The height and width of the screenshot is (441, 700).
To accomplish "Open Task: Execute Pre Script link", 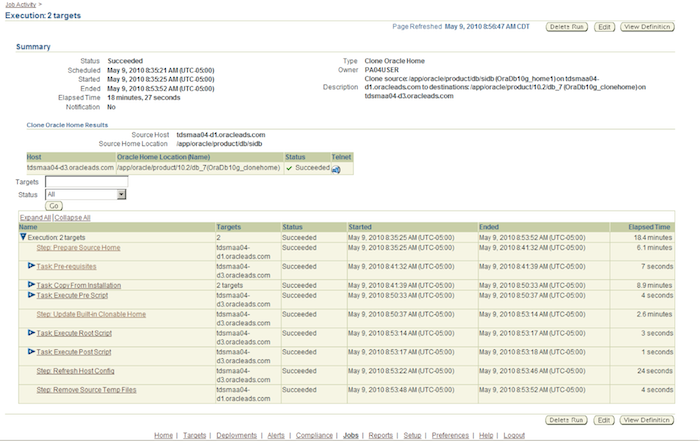I will [x=72, y=295].
